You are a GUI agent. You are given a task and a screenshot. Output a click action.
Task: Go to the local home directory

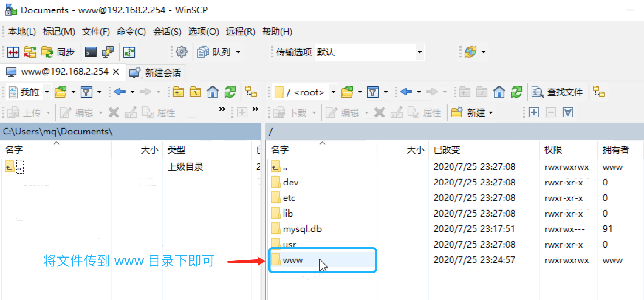[x=213, y=92]
